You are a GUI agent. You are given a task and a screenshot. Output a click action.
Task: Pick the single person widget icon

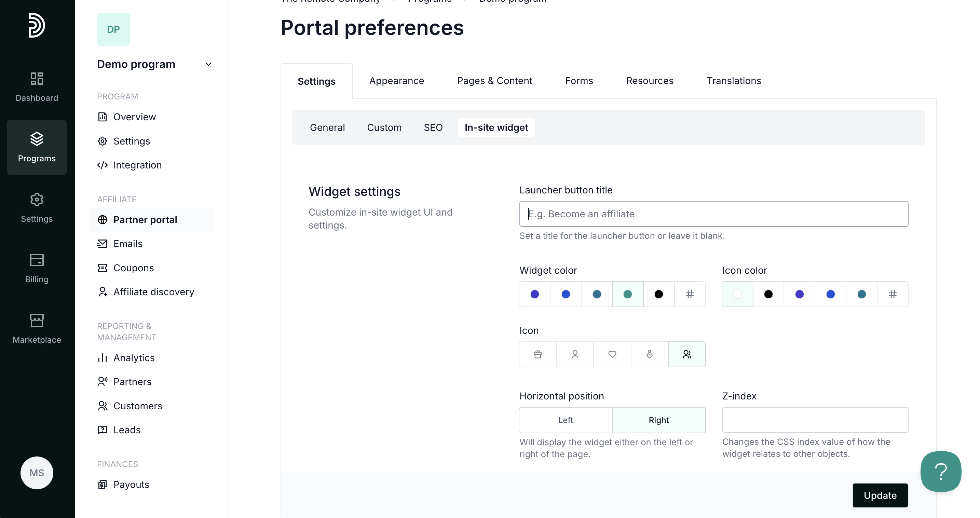click(574, 354)
